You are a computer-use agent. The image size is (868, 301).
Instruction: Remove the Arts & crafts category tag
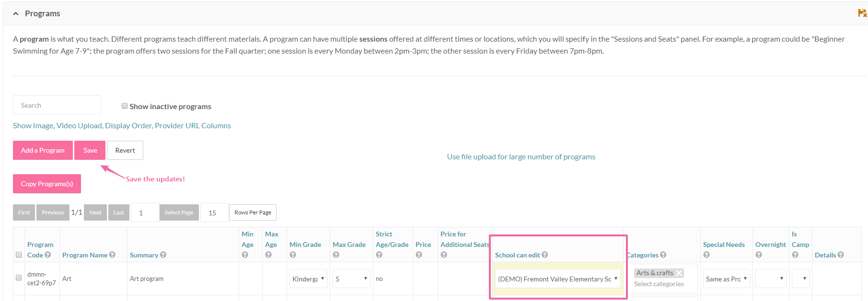click(x=679, y=273)
